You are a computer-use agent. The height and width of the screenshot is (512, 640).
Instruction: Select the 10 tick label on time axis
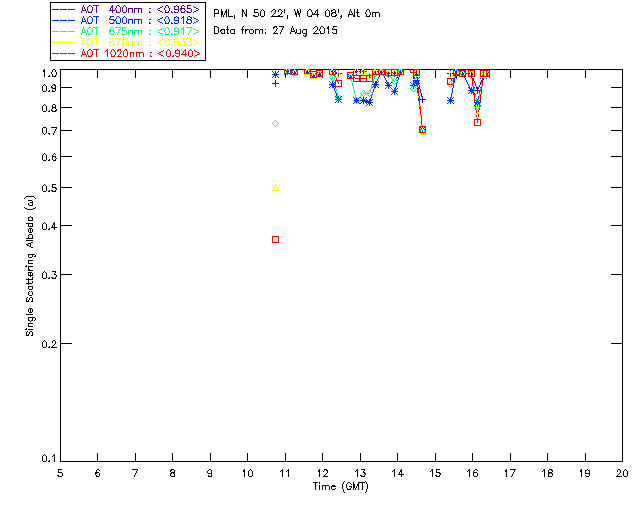[247, 473]
